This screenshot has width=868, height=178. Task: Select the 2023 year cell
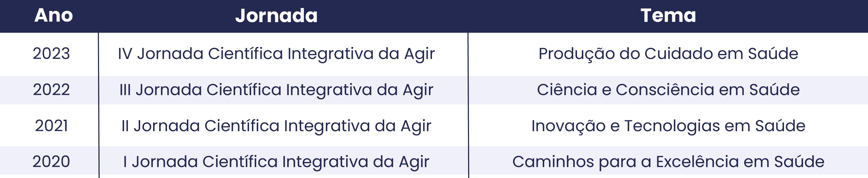click(x=51, y=54)
